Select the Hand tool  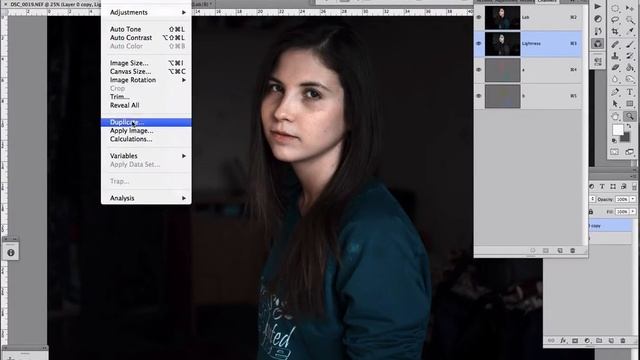pyautogui.click(x=615, y=116)
